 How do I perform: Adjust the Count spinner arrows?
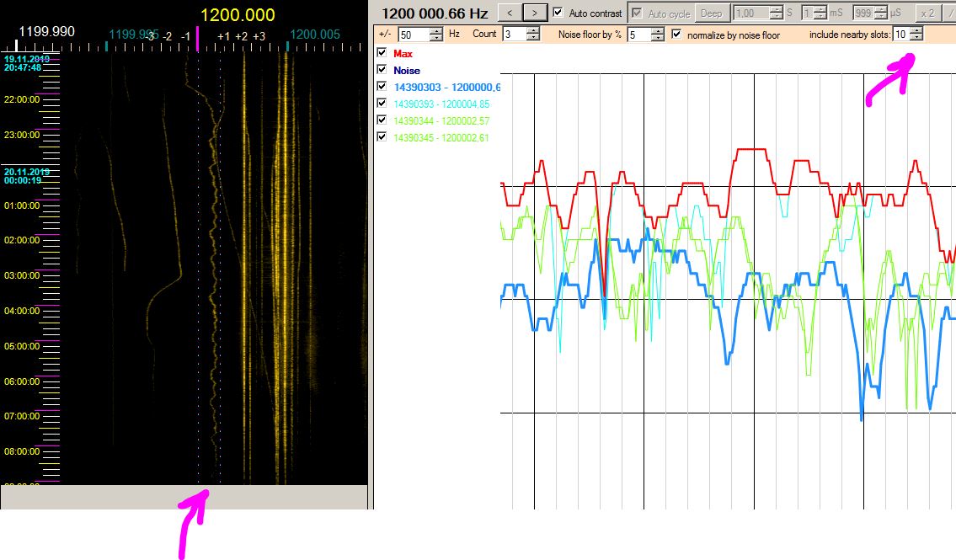(533, 35)
